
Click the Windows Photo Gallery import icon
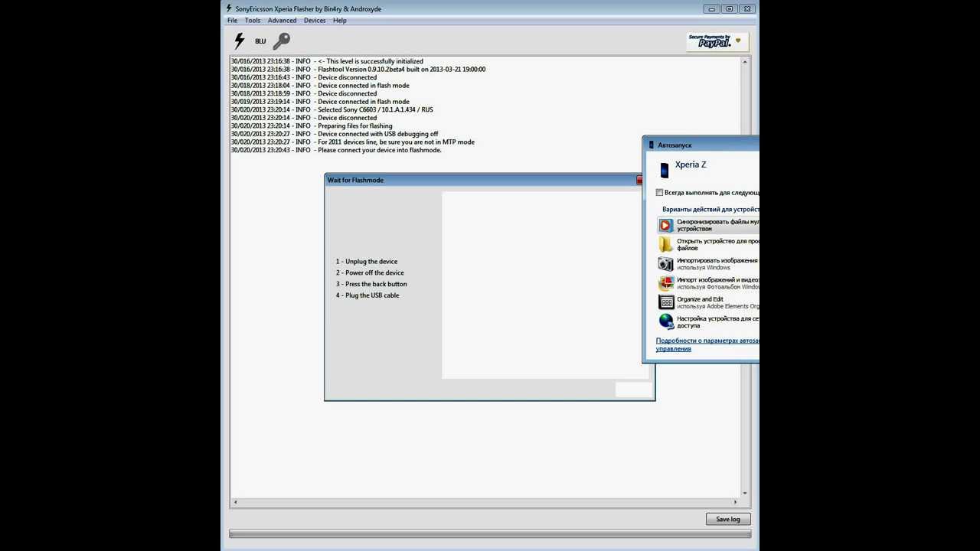(665, 283)
